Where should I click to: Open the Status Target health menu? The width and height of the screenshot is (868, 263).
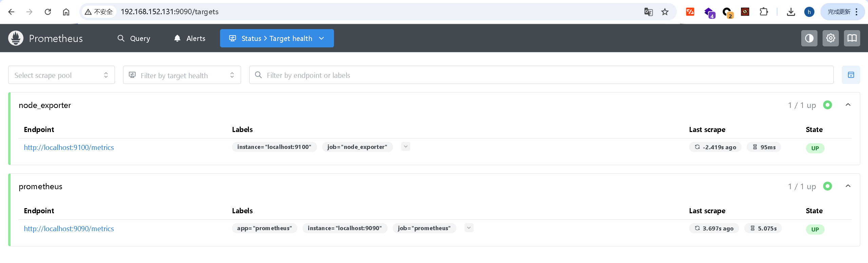[x=277, y=38]
